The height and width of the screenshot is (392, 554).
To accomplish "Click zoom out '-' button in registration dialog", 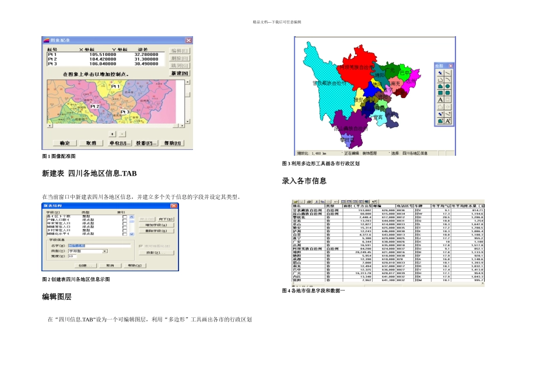I will [x=122, y=134].
